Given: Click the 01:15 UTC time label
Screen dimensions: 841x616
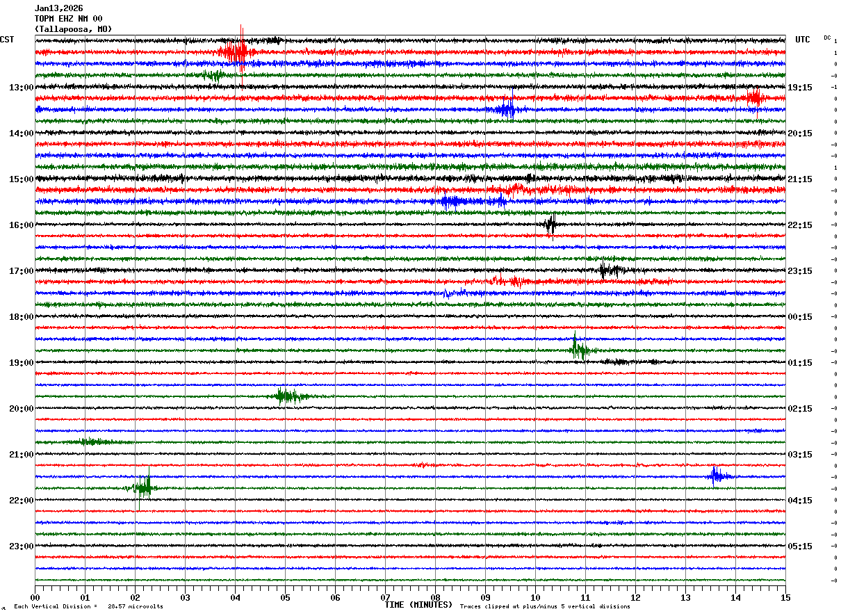Looking at the screenshot, I should click(x=800, y=363).
